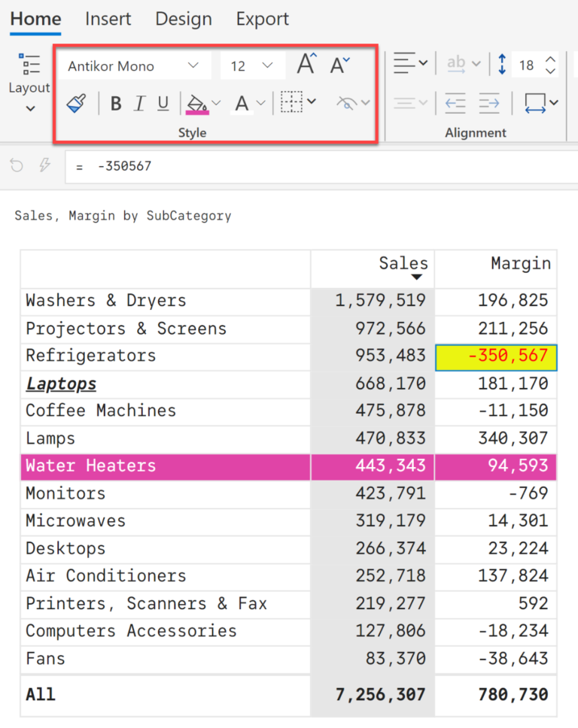Open the Borders formatting icon

(x=291, y=103)
